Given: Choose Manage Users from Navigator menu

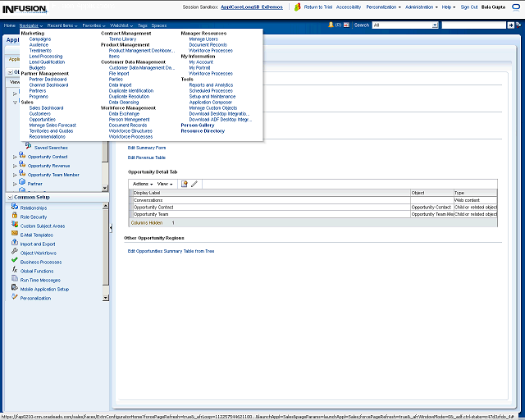Looking at the screenshot, I should 203,39.
